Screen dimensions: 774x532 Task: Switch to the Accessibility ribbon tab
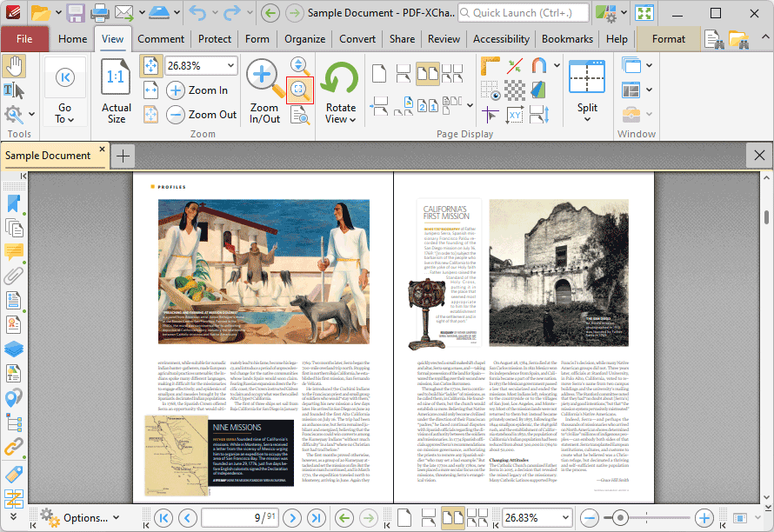pyautogui.click(x=501, y=39)
